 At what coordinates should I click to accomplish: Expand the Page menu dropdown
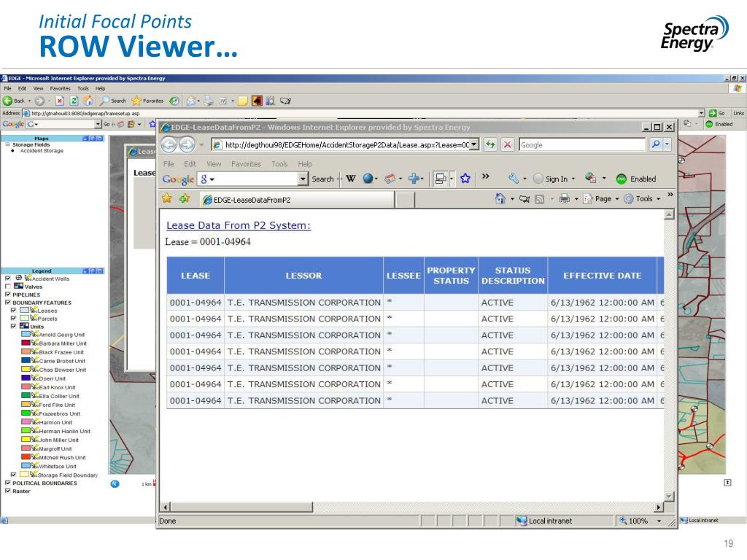point(617,199)
